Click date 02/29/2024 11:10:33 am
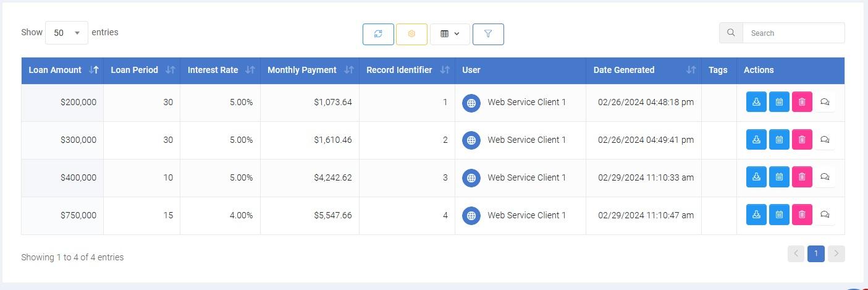Screen dimensions: 868x290 coord(646,178)
